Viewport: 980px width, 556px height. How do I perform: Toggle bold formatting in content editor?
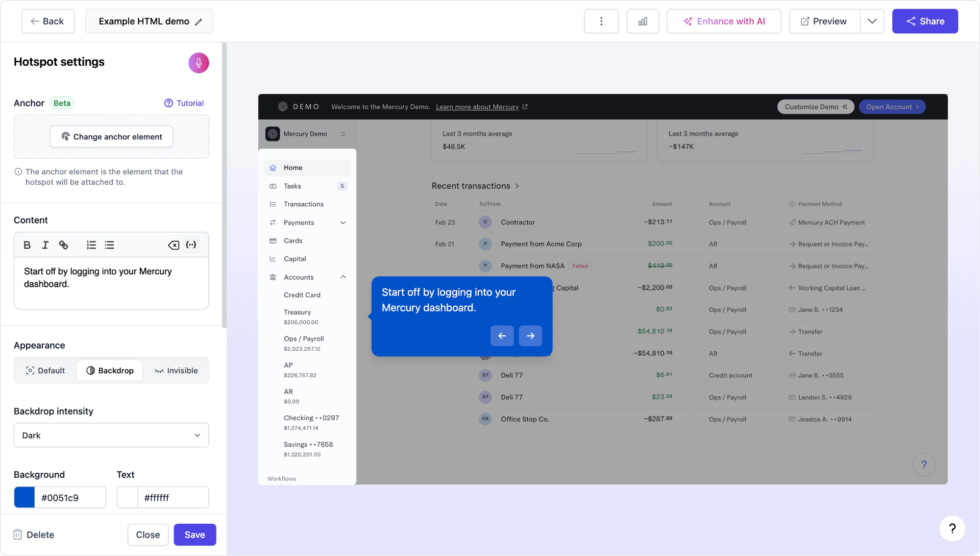click(27, 245)
